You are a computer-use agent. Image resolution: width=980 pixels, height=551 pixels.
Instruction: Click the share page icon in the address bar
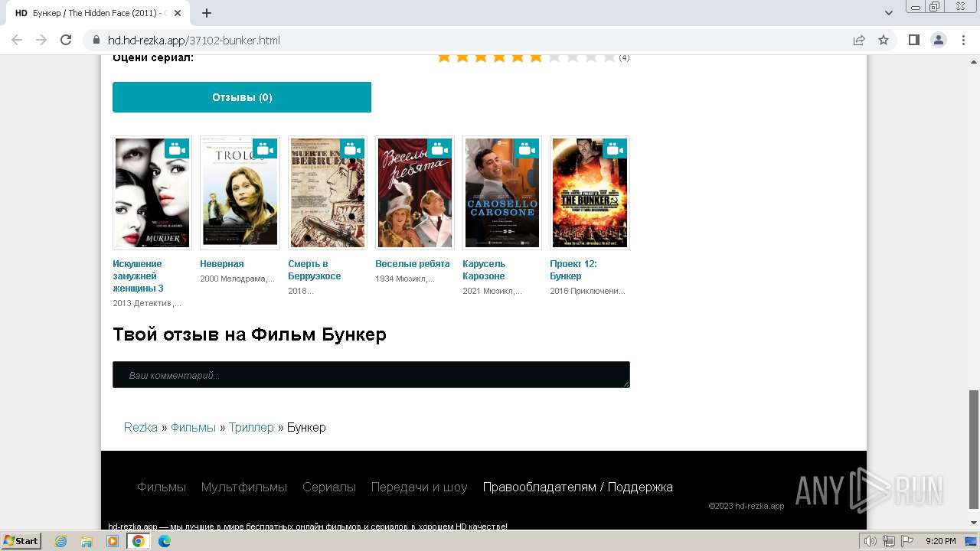[859, 40]
